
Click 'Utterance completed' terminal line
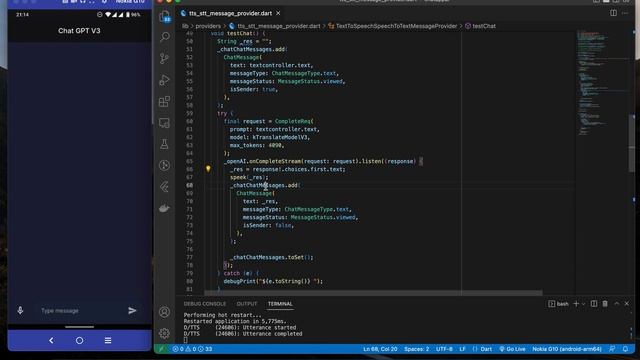pyautogui.click(x=243, y=334)
